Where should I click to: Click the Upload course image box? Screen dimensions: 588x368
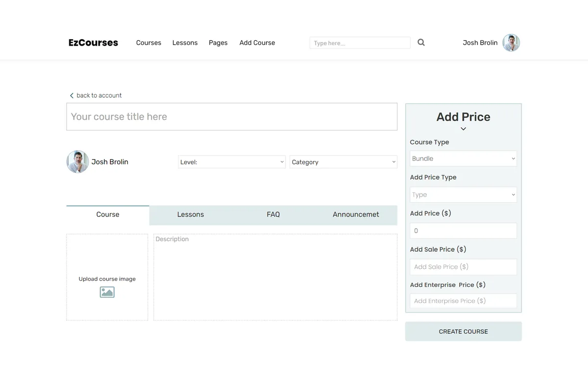click(107, 277)
